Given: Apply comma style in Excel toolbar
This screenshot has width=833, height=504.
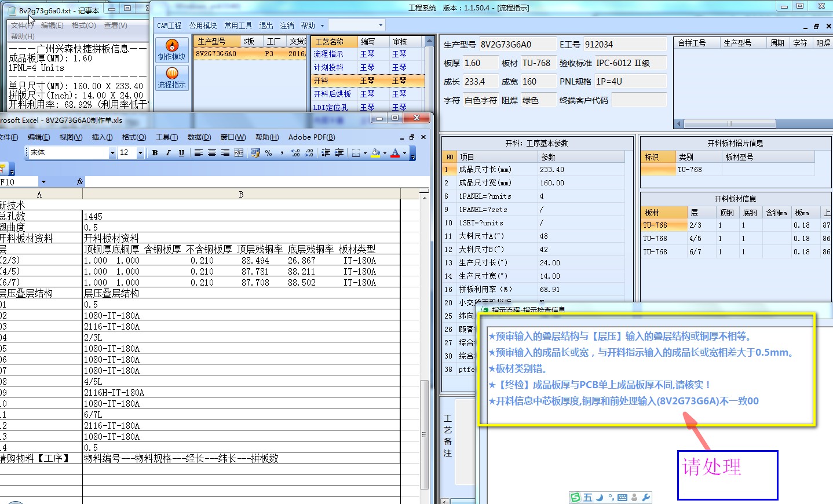Looking at the screenshot, I should pyautogui.click(x=282, y=153).
